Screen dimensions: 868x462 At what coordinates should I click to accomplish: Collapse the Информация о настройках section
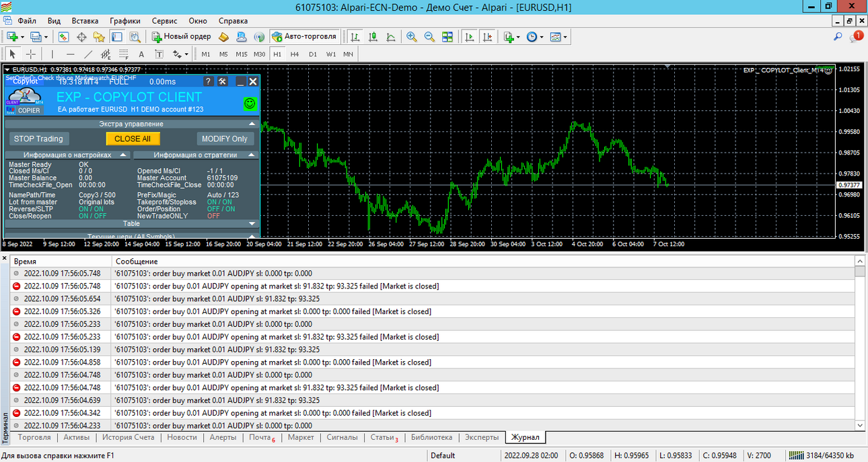coord(124,155)
